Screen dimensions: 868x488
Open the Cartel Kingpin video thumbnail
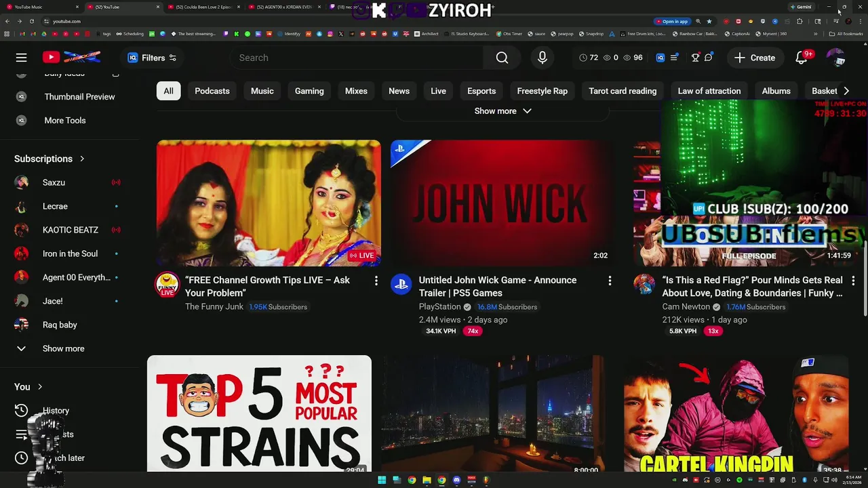pos(736,413)
